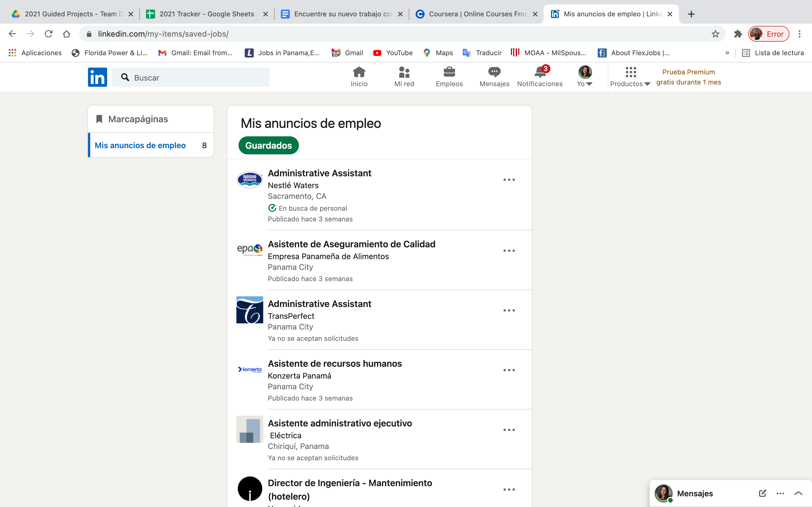Select Mis anuncios de empleo sidebar item
Screen dimensions: 812x507
tap(140, 145)
